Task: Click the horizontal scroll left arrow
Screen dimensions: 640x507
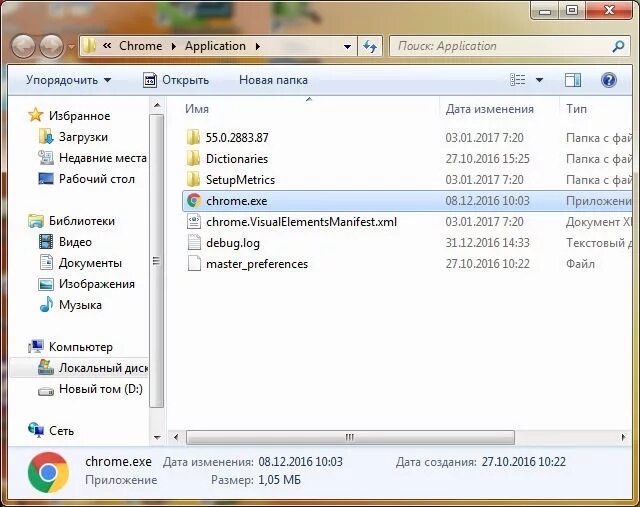Action: tap(176, 438)
